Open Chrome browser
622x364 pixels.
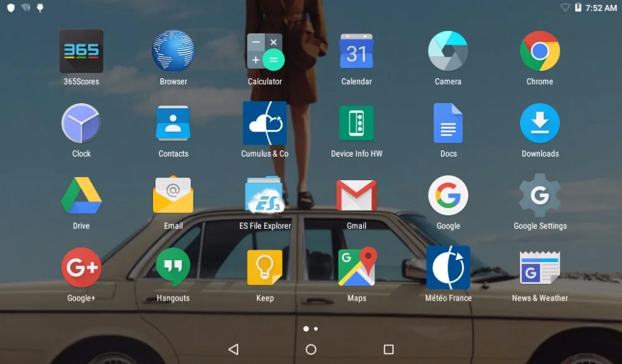click(x=540, y=51)
